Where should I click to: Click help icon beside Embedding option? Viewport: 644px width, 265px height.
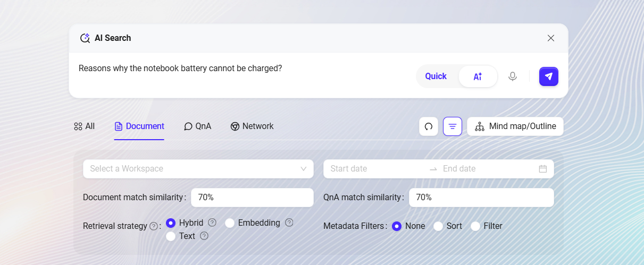click(289, 223)
